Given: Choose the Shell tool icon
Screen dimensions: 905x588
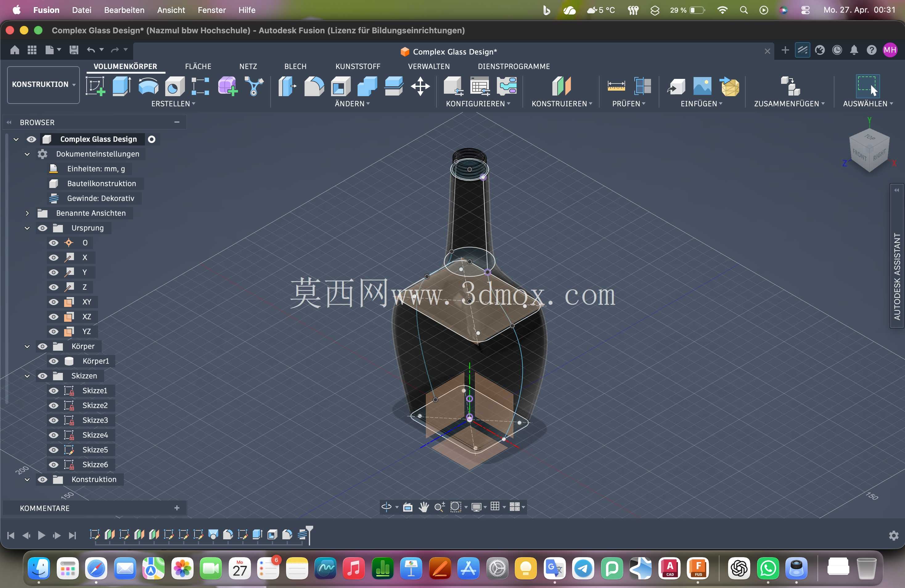Looking at the screenshot, I should coord(341,86).
